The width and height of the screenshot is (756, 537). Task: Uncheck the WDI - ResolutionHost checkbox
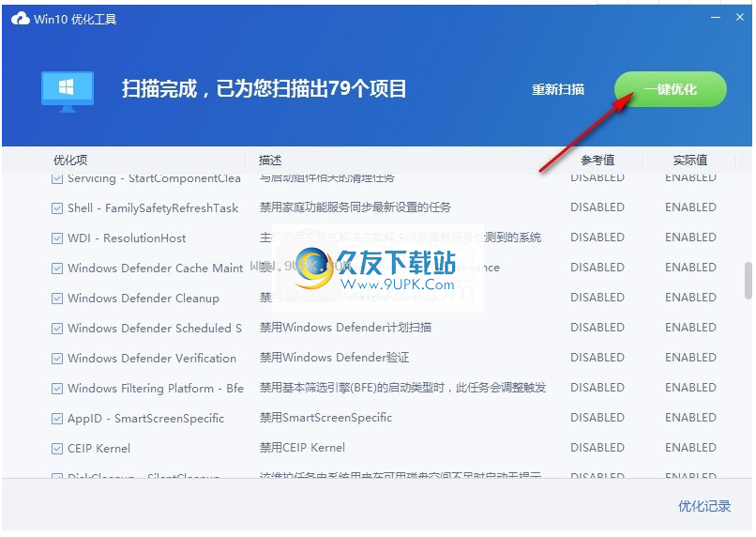pos(57,238)
